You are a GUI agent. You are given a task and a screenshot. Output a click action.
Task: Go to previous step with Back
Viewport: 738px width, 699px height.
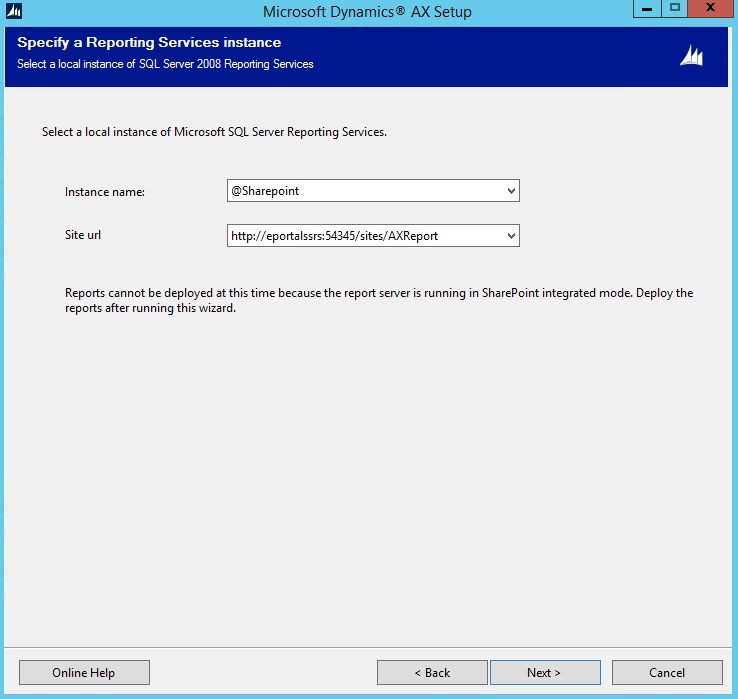click(432, 673)
